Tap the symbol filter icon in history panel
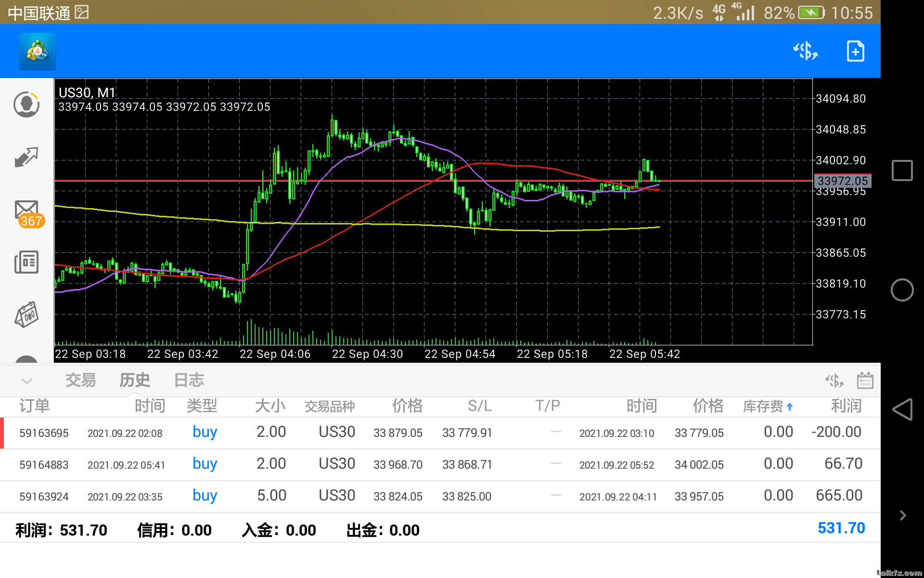924x578 pixels. [x=834, y=381]
